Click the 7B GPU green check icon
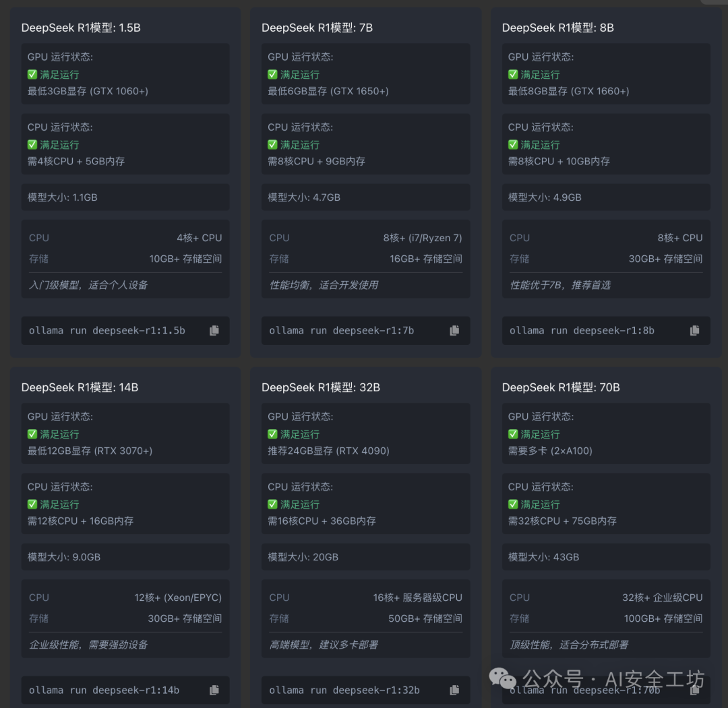The height and width of the screenshot is (708, 728). click(x=272, y=74)
